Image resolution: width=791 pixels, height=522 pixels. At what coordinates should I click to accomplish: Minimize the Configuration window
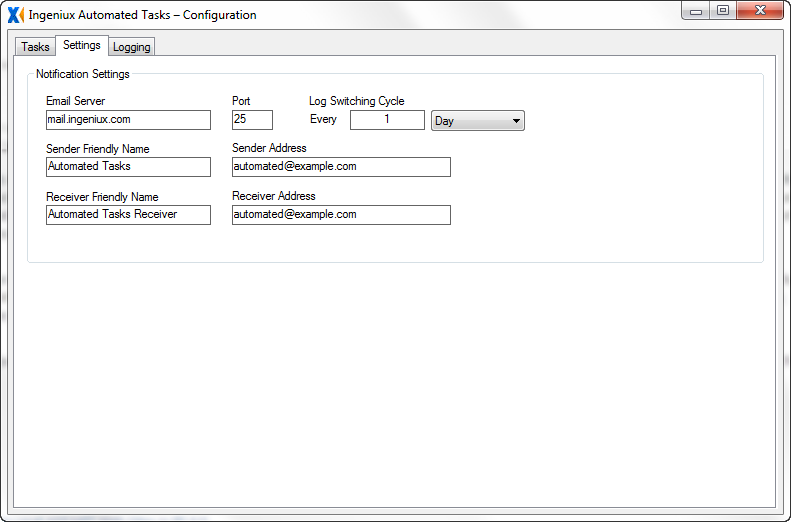(x=696, y=11)
